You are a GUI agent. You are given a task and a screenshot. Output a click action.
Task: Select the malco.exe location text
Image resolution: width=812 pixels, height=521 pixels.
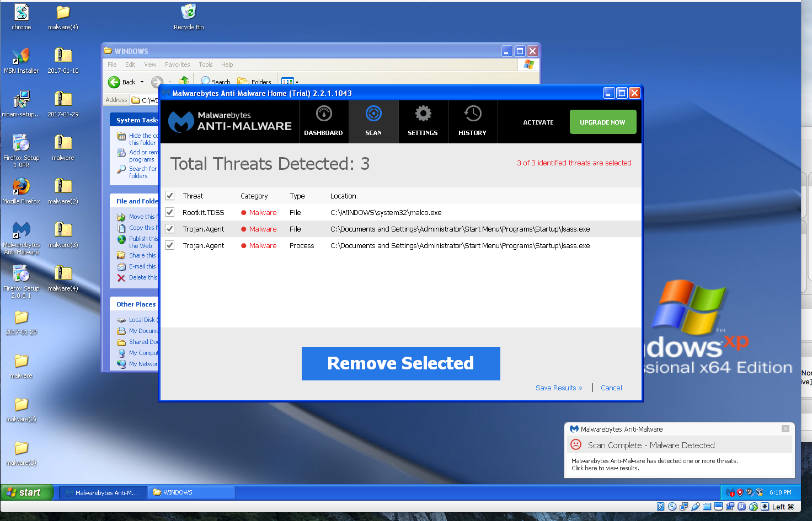tap(386, 212)
